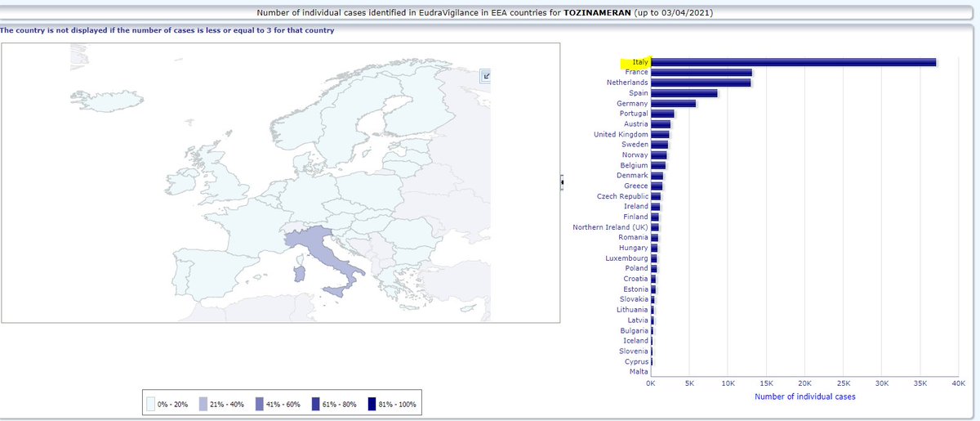The width and height of the screenshot is (980, 421).
Task: Click the Cyprus country label
Action: click(x=636, y=361)
